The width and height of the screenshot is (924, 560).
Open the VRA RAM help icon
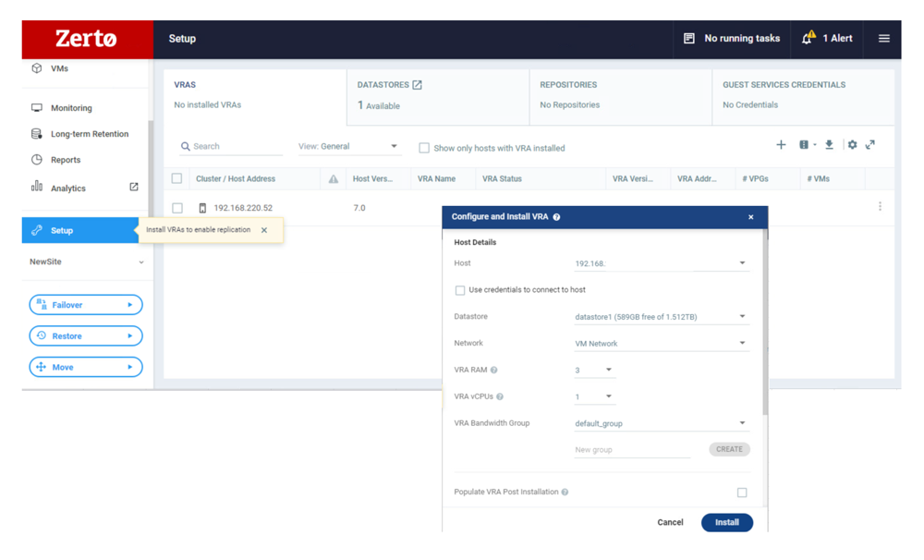pos(493,371)
